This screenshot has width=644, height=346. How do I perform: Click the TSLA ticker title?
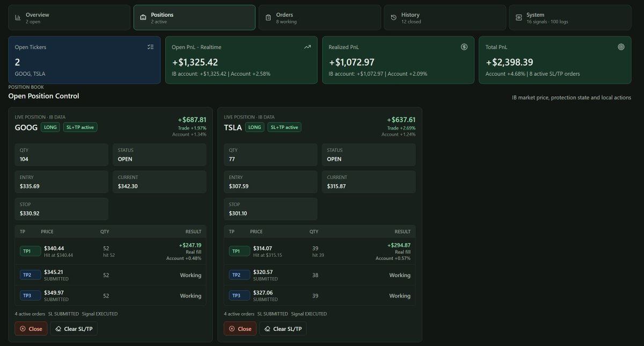pos(233,127)
